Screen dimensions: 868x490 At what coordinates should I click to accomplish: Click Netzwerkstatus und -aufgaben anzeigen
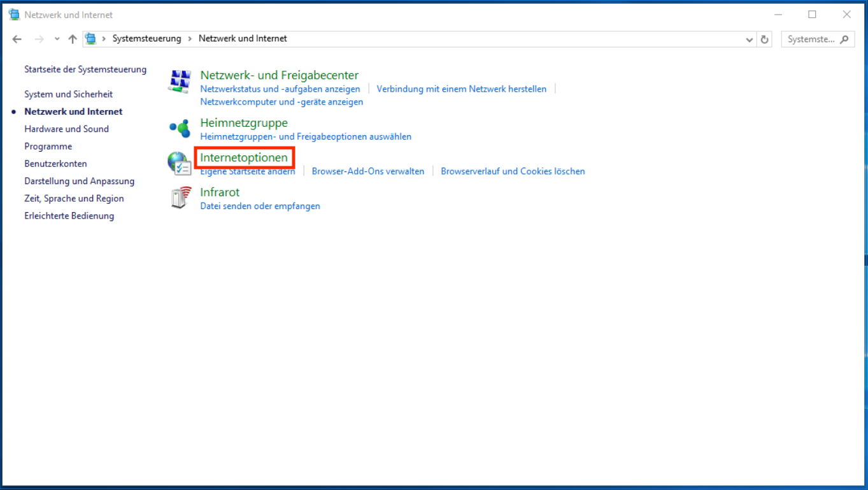pyautogui.click(x=280, y=89)
